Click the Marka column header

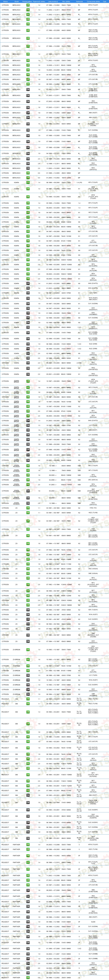(x=5, y=2)
